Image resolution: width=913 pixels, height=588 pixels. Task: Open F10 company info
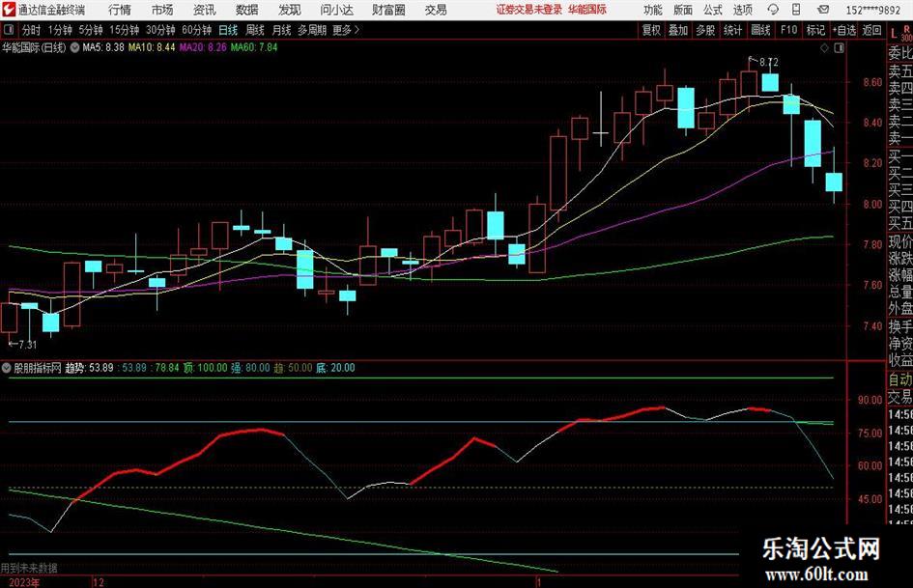coord(788,30)
